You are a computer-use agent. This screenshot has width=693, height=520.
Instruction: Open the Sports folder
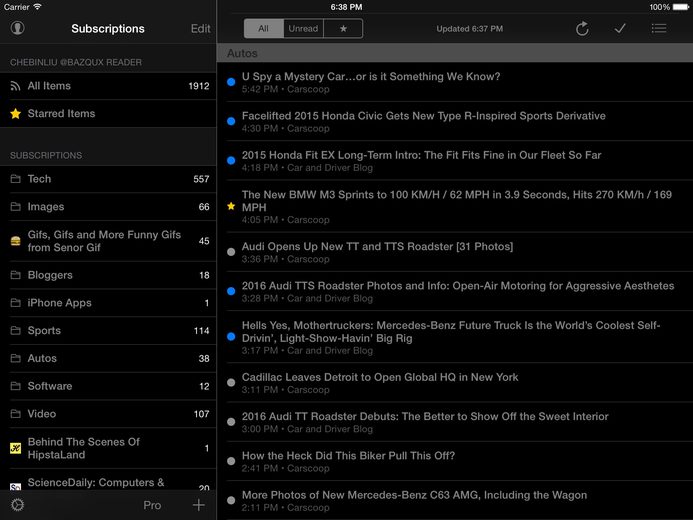[x=108, y=330]
